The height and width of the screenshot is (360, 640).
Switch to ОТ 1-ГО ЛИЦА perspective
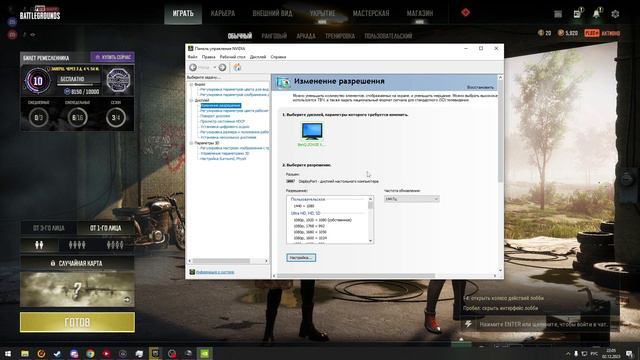click(105, 228)
